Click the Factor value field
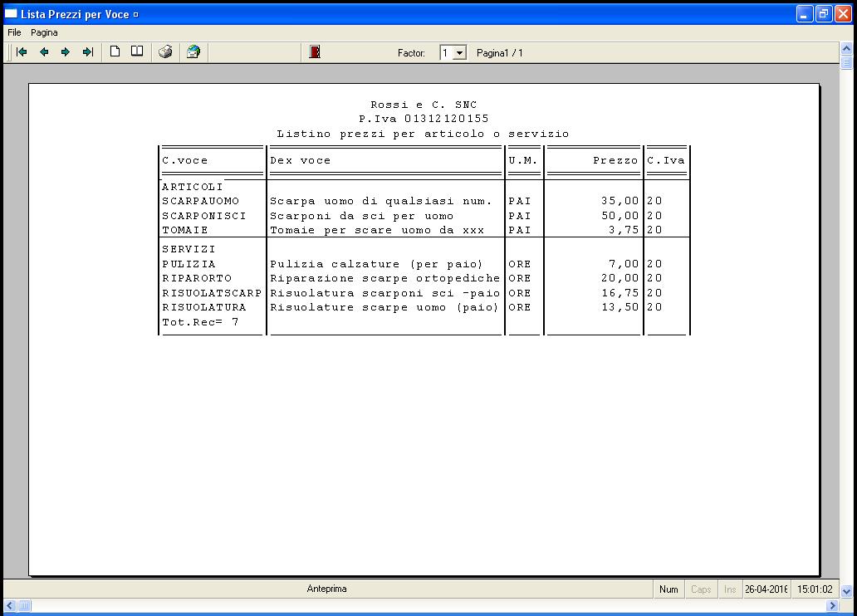Viewport: 857px width, 616px height. coord(447,53)
